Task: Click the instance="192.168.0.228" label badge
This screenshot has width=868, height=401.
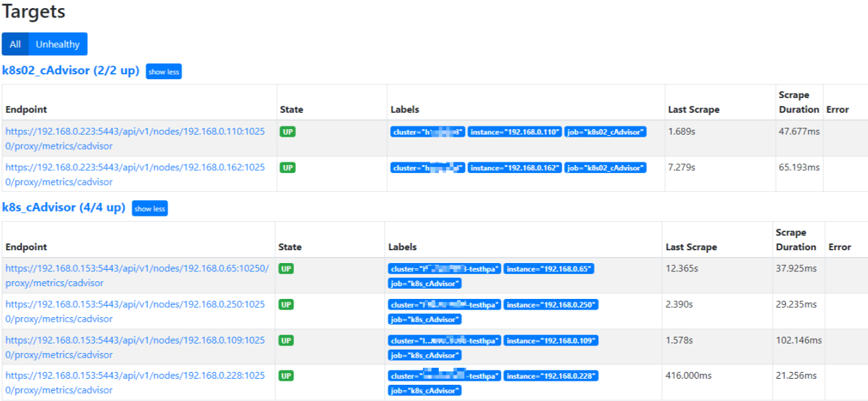Action: [551, 376]
